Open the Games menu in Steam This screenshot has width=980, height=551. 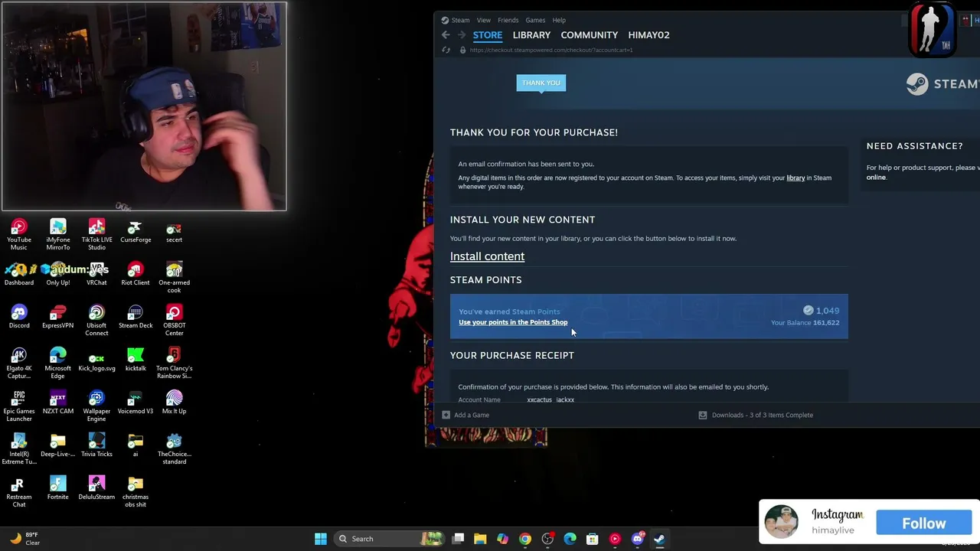pyautogui.click(x=535, y=20)
